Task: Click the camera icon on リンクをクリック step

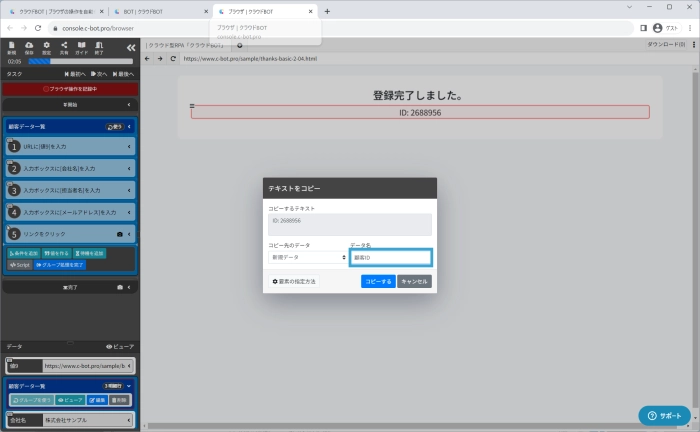Action: tap(120, 233)
